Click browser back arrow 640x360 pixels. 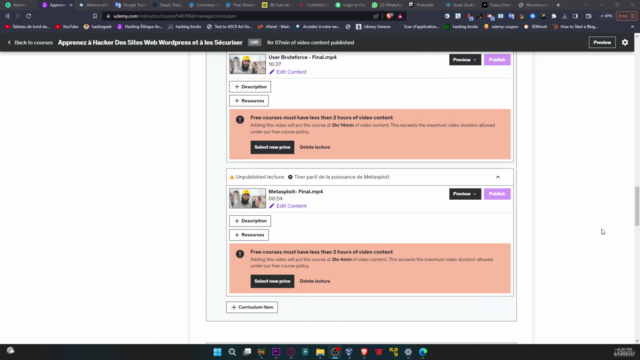coord(7,16)
